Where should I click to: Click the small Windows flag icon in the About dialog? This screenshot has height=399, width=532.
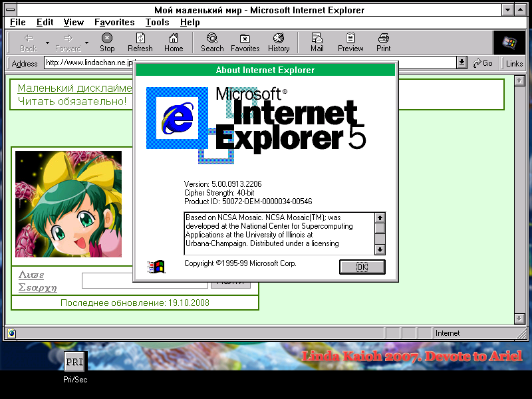[x=156, y=267]
